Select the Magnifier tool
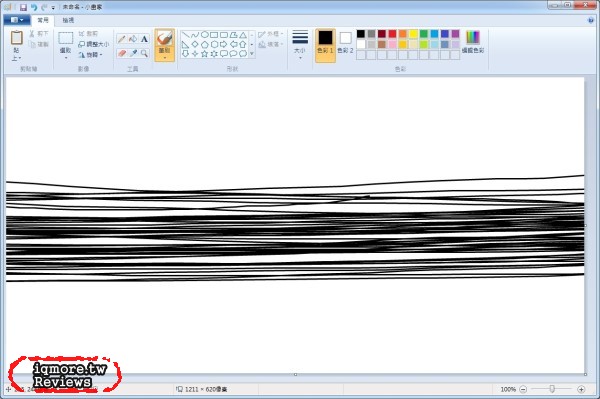 point(144,53)
